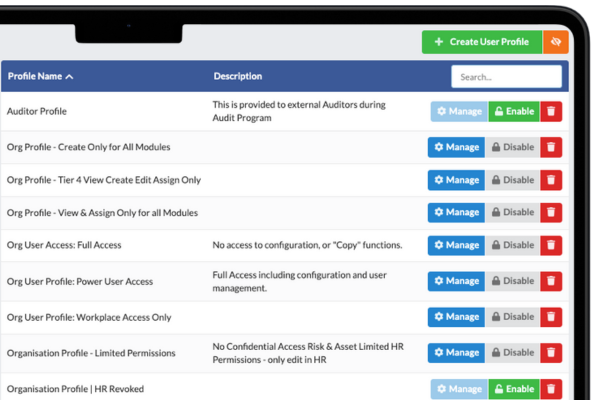Viewport: 600px width, 400px height.
Task: Click into the Search field
Action: pyautogui.click(x=506, y=76)
